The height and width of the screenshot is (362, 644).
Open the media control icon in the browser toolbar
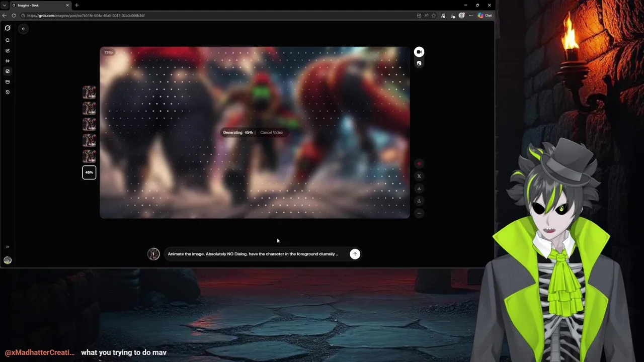(443, 16)
